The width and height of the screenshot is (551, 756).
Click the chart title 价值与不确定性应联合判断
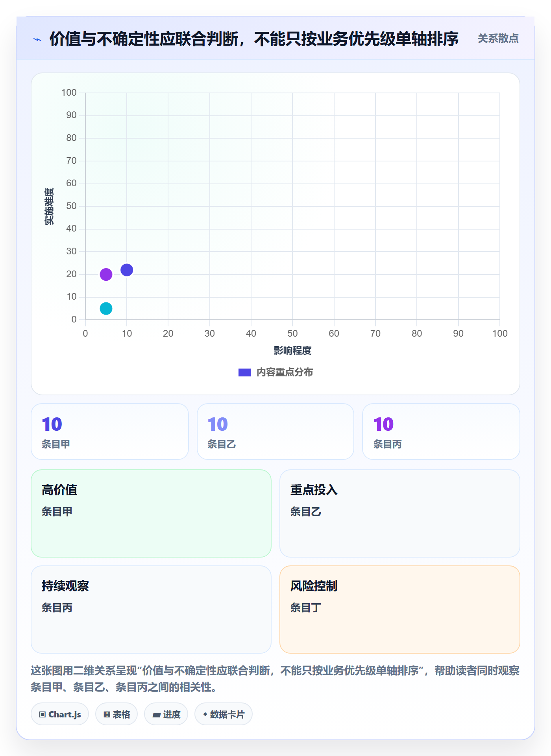[x=254, y=39]
